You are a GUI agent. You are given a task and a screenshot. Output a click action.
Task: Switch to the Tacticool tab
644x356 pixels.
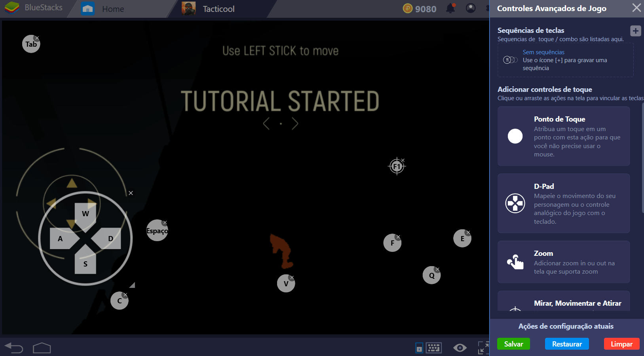[x=219, y=9]
